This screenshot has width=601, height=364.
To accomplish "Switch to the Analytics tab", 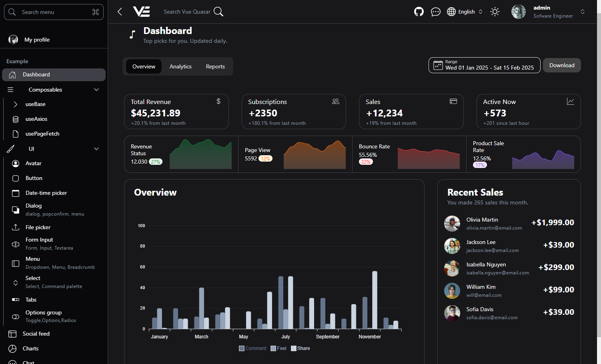I will (x=180, y=66).
